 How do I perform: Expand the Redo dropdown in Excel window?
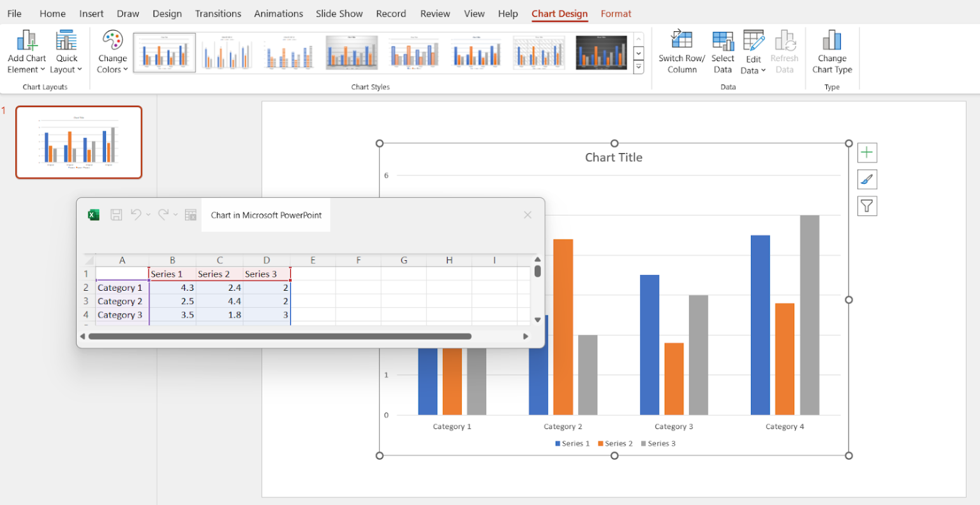coord(176,215)
